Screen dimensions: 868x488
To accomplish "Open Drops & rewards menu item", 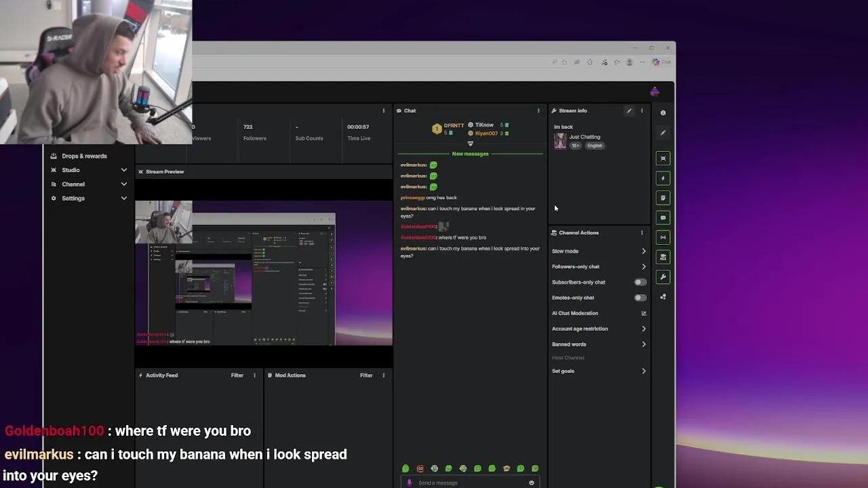I will tap(84, 156).
